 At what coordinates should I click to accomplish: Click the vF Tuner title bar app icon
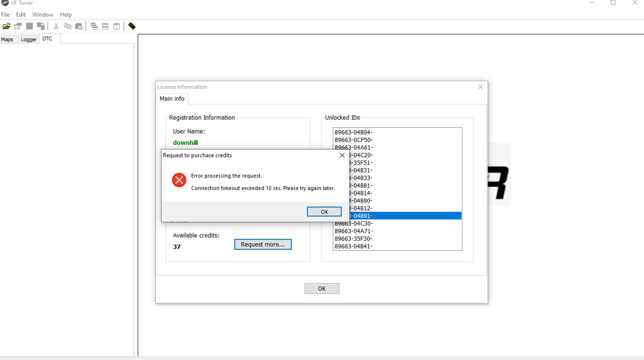click(5, 3)
